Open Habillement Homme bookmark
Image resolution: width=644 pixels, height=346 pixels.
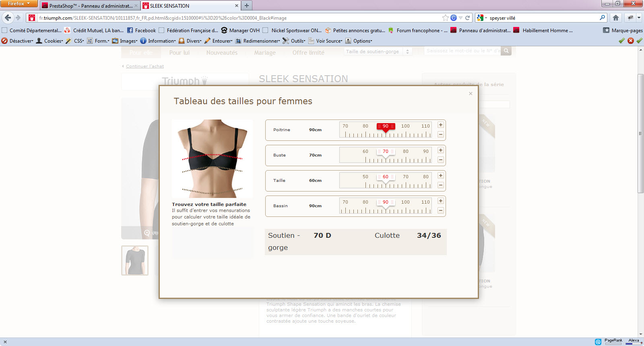tap(543, 30)
